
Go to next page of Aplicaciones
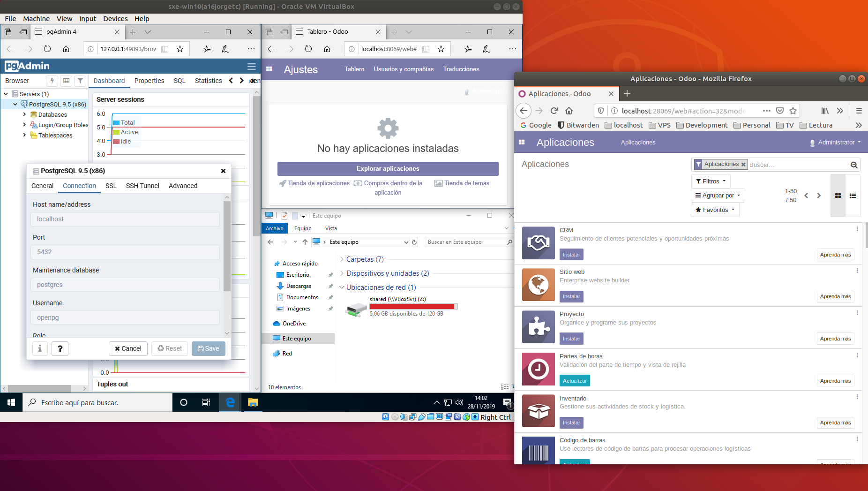tap(819, 196)
